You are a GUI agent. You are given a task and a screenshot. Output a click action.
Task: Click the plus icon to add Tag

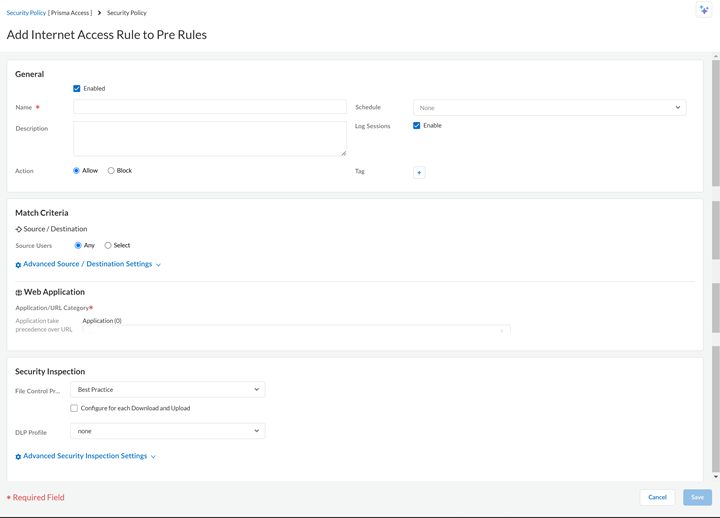click(x=419, y=172)
